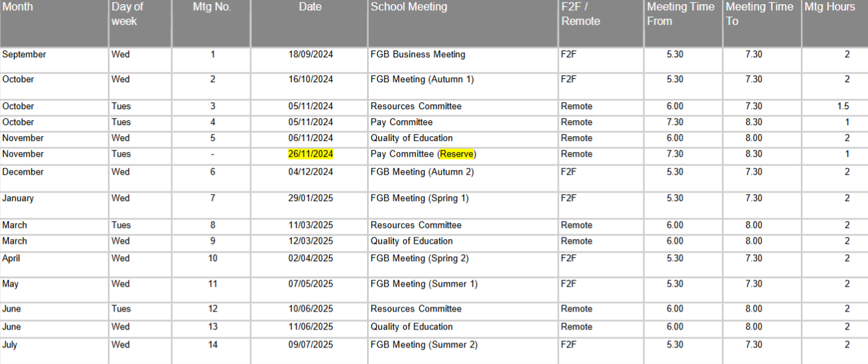Click the FGB Meeting (Autumn 1) cell
Viewport: 868px width, 364px height.
[422, 79]
